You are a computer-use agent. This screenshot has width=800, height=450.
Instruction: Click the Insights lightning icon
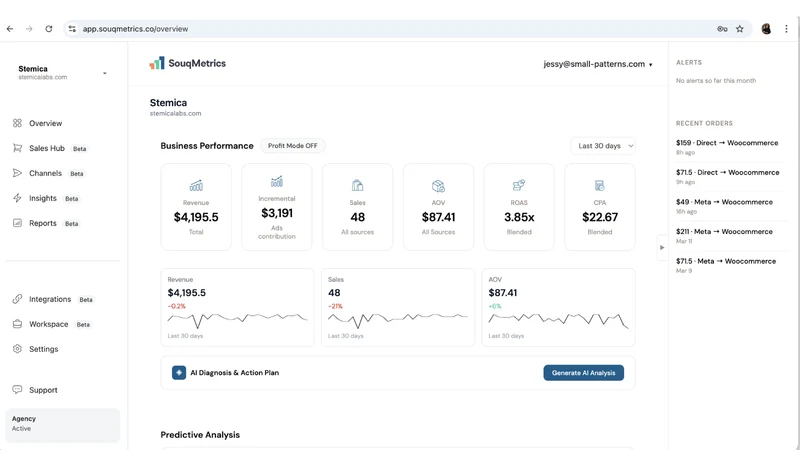[x=17, y=198]
